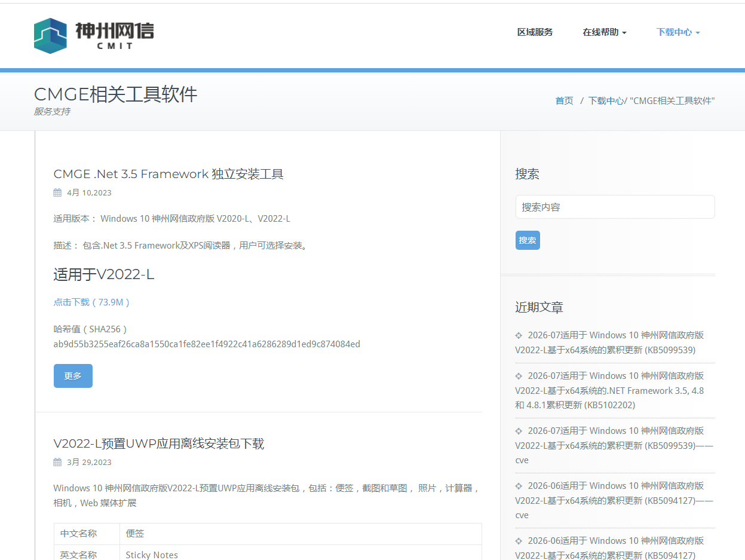Open 2026-07 累积更新 (KB5099539) article
This screenshot has height=560, width=745.
(610, 342)
